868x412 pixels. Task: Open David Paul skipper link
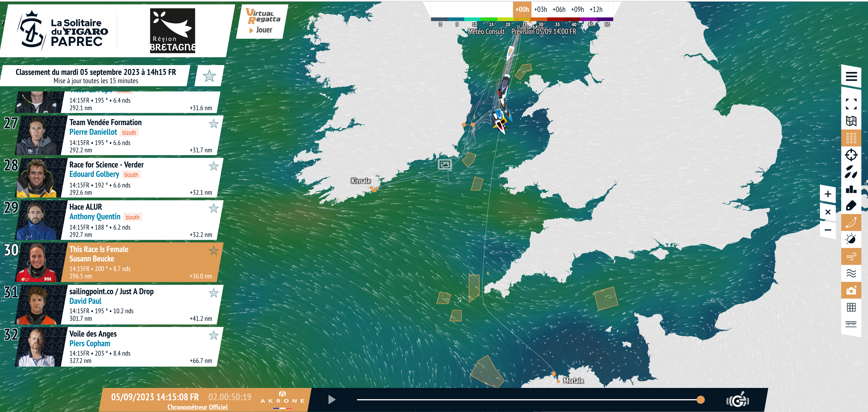pos(85,301)
